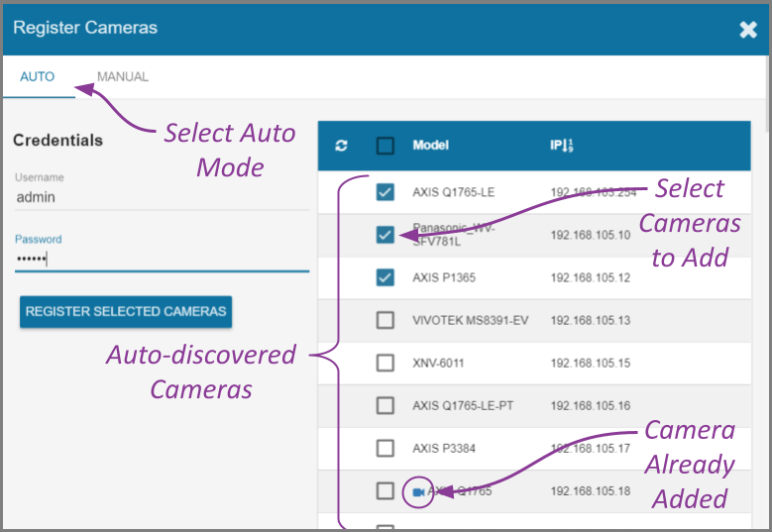The width and height of the screenshot is (772, 532).
Task: Close the Register Cameras dialog
Action: coord(748,29)
